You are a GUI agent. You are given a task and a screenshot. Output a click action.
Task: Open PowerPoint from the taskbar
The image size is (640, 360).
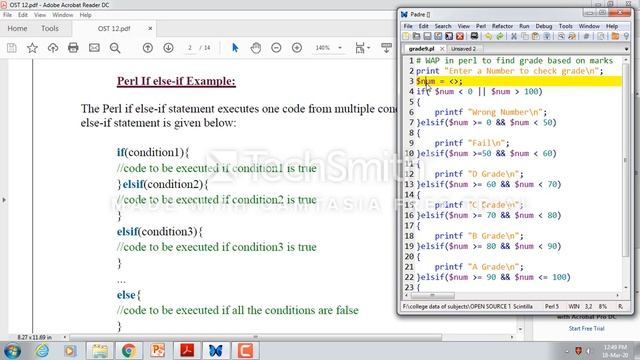click(x=158, y=351)
